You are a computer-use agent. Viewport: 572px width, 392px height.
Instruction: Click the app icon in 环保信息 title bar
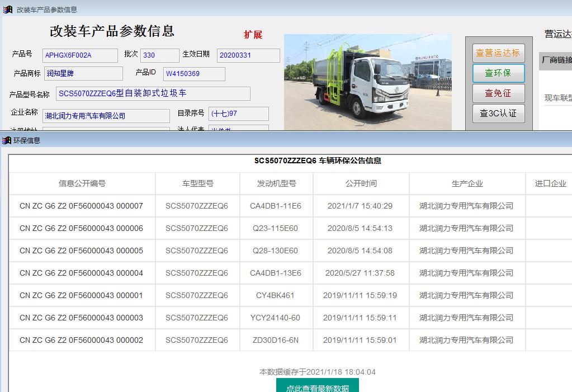click(6, 140)
